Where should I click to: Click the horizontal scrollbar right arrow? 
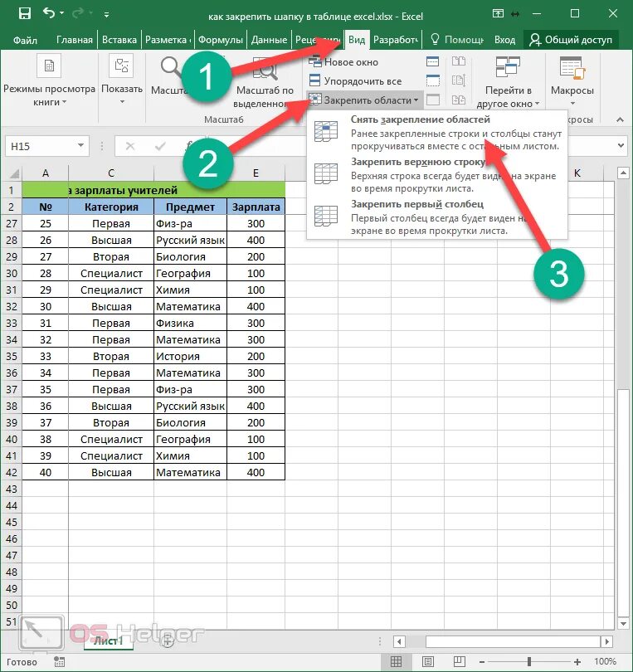[606, 641]
